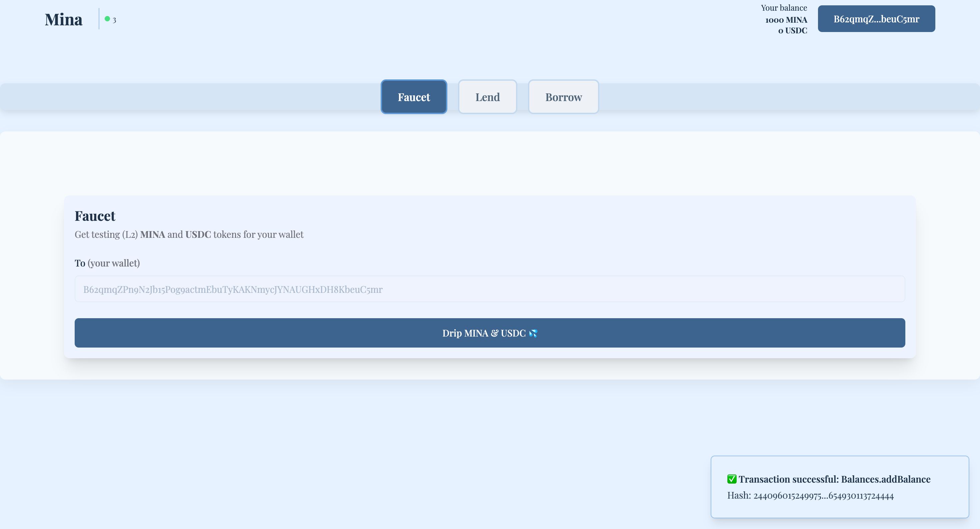The height and width of the screenshot is (529, 980).
Task: Click the green block status indicator
Action: [x=107, y=19]
